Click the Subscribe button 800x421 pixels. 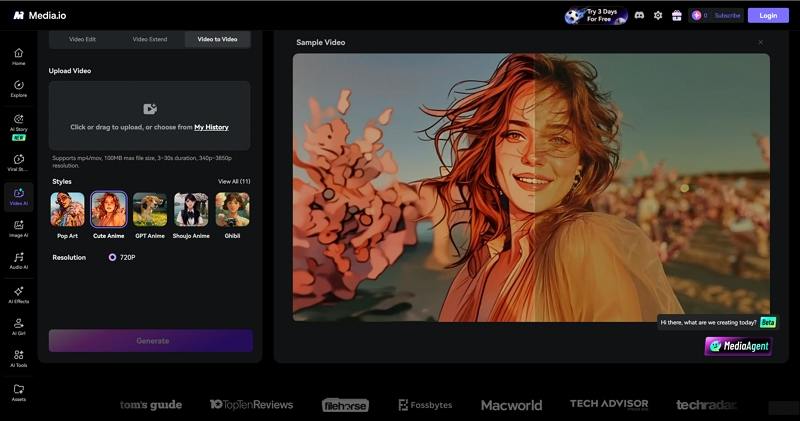point(727,15)
